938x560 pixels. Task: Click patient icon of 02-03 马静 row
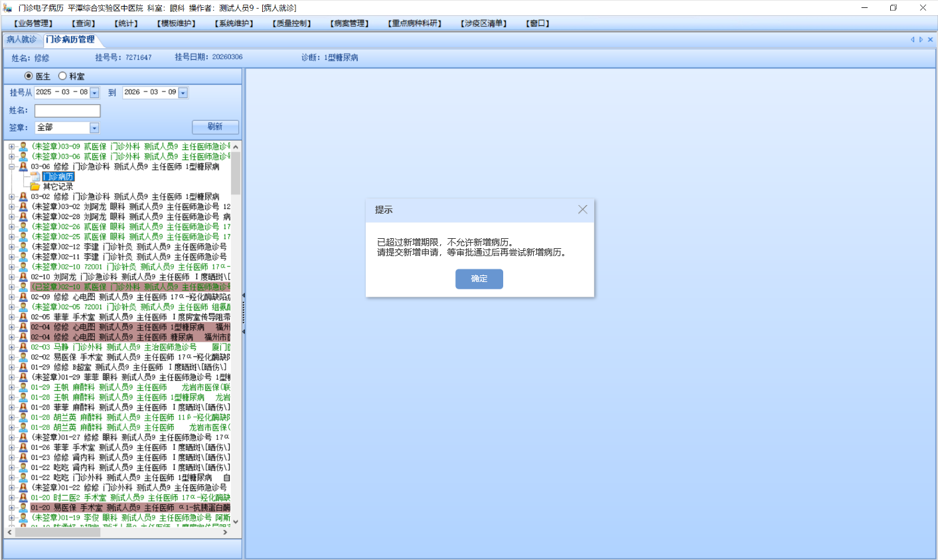23,347
